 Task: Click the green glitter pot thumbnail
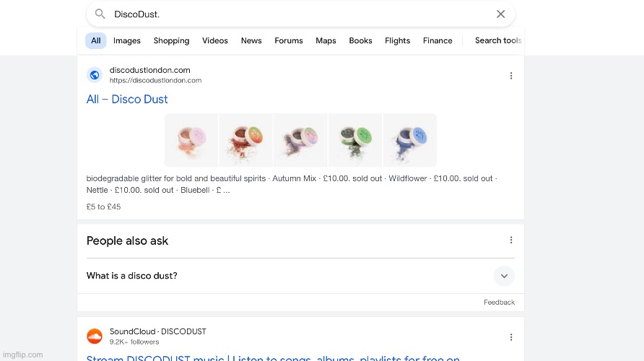(x=355, y=140)
